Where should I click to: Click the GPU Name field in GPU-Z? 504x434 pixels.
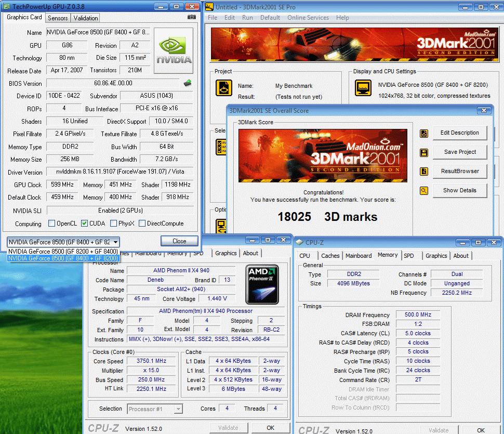[98, 32]
